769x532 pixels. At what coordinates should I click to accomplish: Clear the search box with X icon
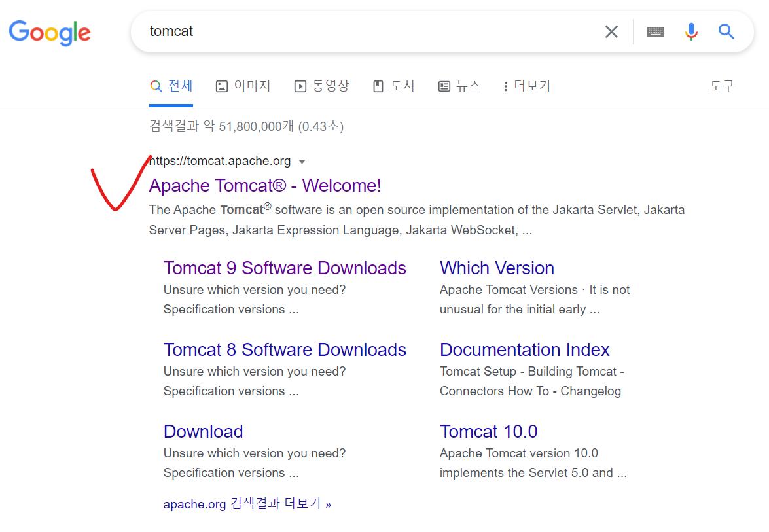[x=611, y=32]
